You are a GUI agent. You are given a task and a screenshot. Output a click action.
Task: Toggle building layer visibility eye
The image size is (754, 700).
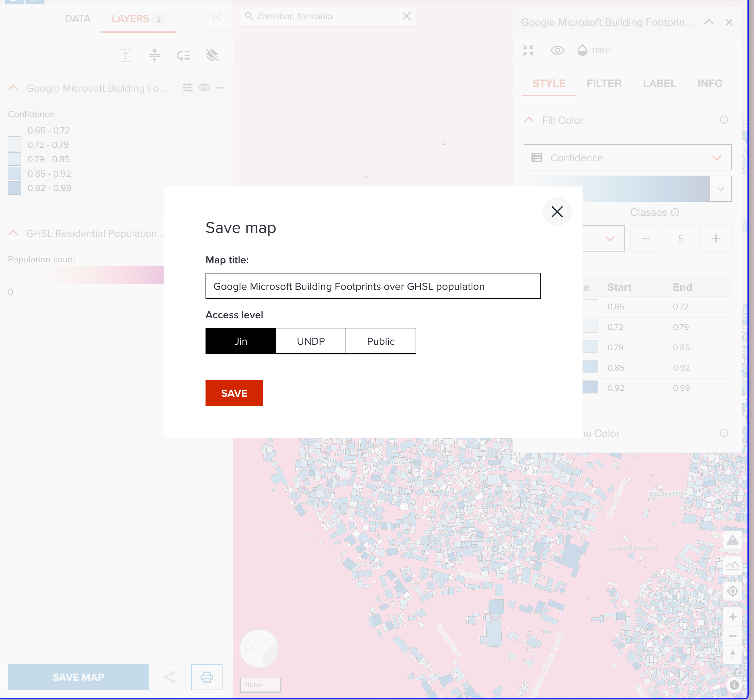204,88
